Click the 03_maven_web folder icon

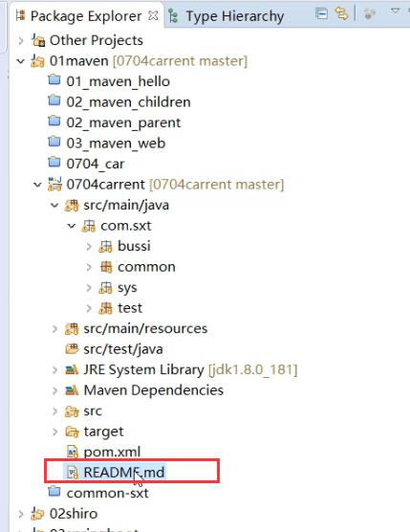[54, 142]
